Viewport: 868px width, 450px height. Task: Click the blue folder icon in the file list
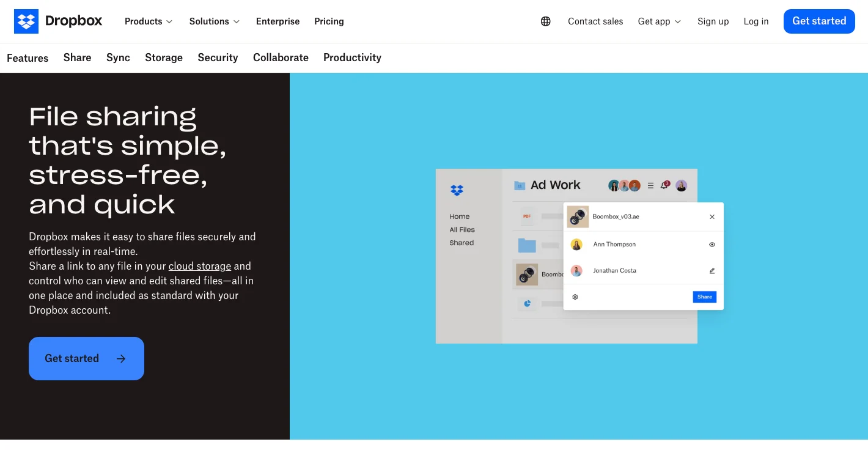527,245
